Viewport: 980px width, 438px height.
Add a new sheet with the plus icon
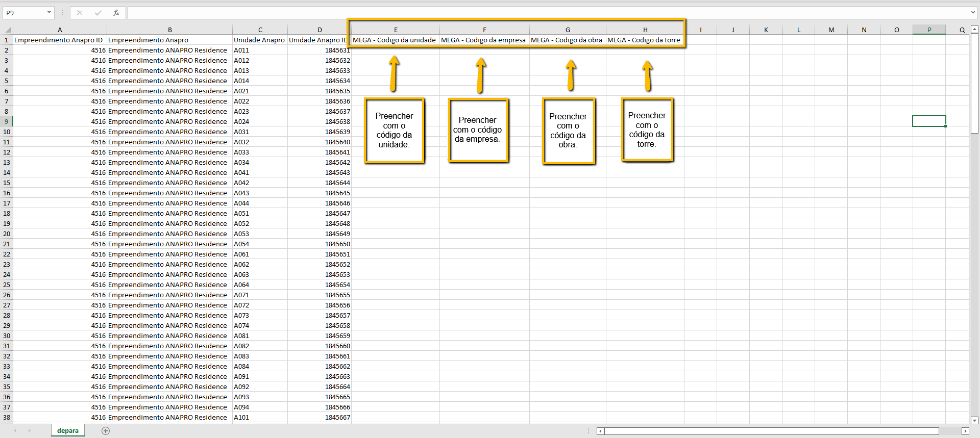click(x=106, y=431)
